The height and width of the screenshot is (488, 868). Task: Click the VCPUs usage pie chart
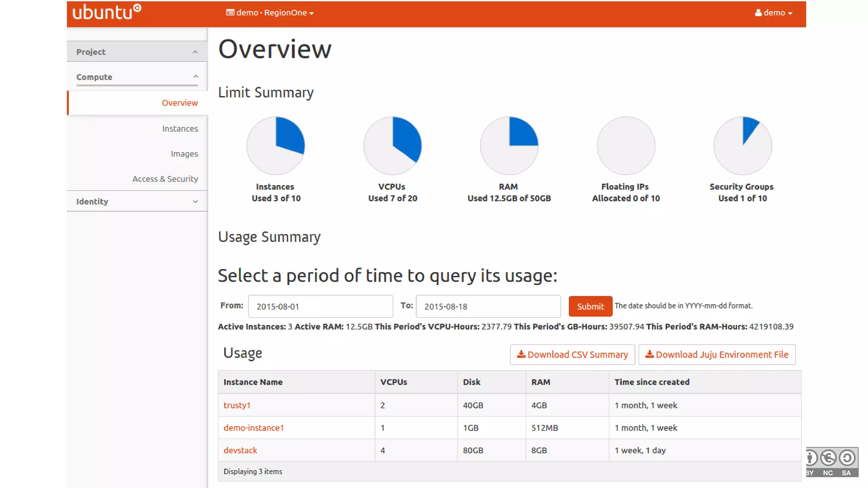pyautogui.click(x=392, y=146)
